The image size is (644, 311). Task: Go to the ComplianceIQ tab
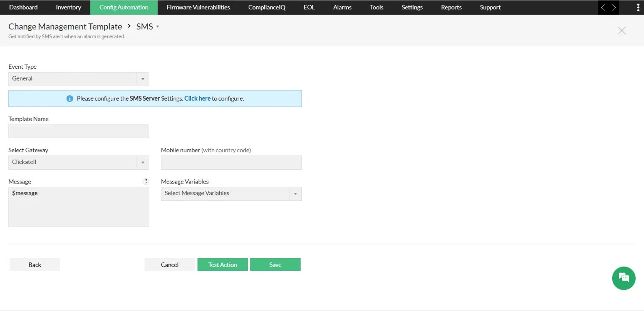click(267, 8)
